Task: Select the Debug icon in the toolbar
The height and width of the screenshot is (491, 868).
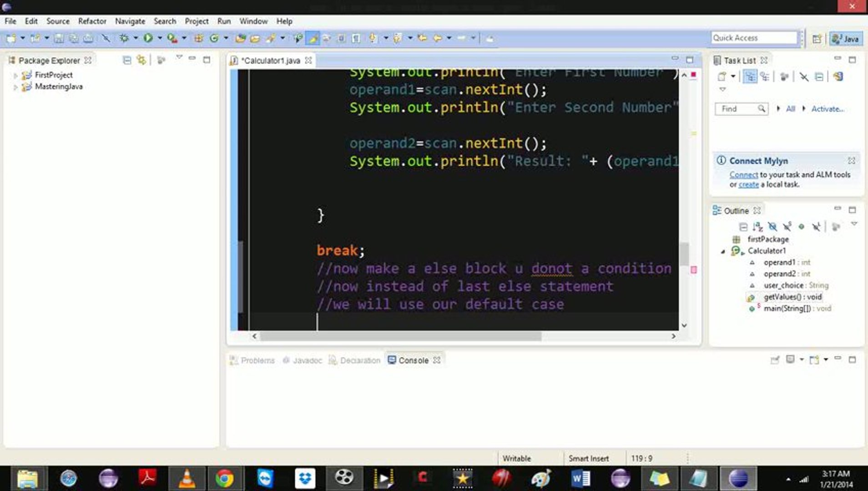Action: (124, 38)
